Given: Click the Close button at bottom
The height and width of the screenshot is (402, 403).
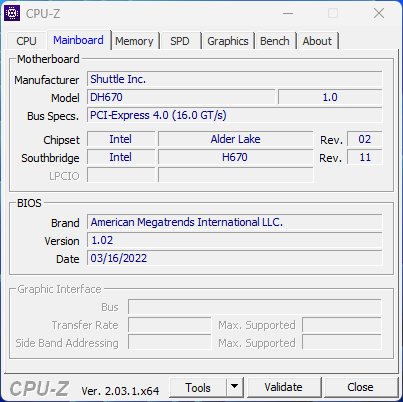Looking at the screenshot, I should [x=360, y=387].
